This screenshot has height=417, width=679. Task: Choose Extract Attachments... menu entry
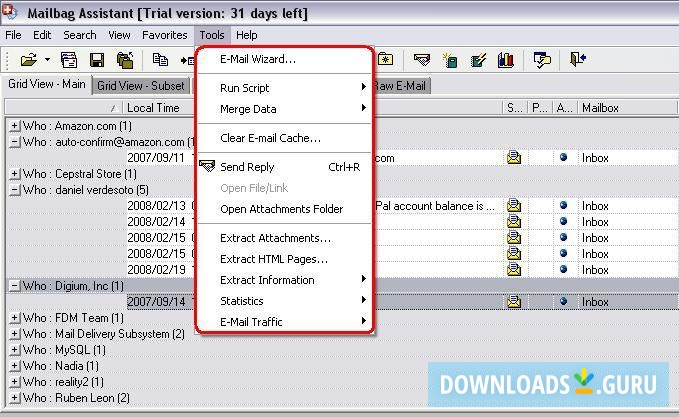click(285, 238)
